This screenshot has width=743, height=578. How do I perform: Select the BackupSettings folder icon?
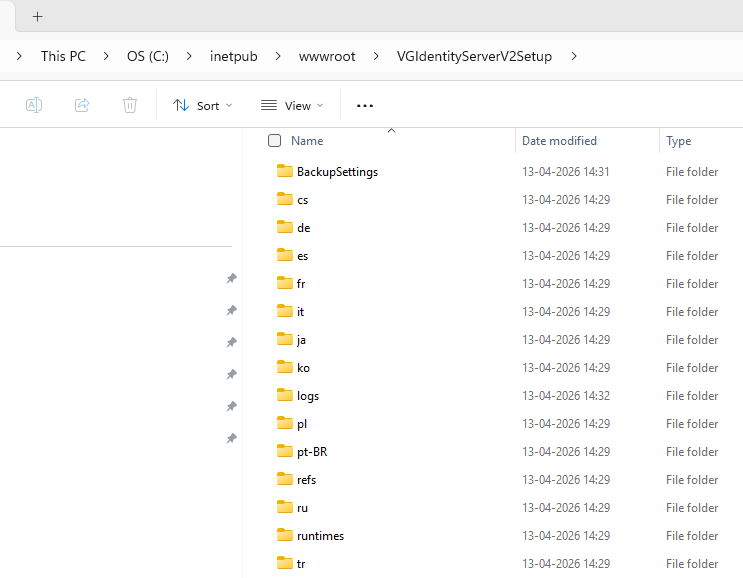(284, 171)
